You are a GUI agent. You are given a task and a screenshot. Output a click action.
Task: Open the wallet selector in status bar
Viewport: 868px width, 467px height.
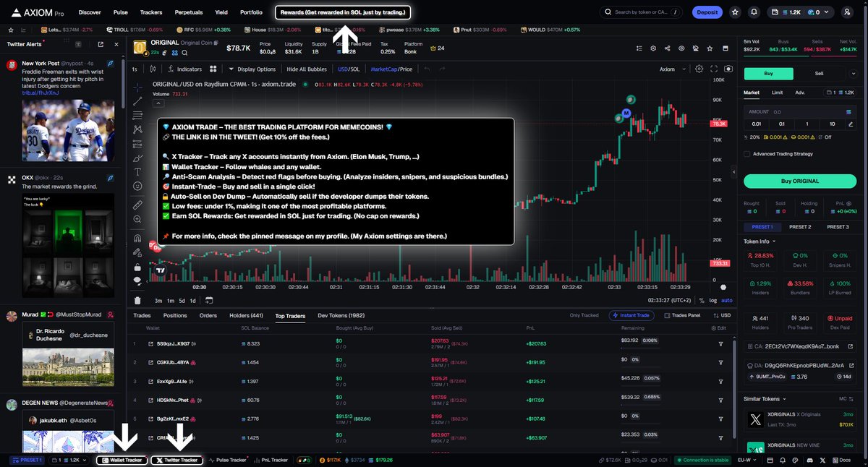70,460
